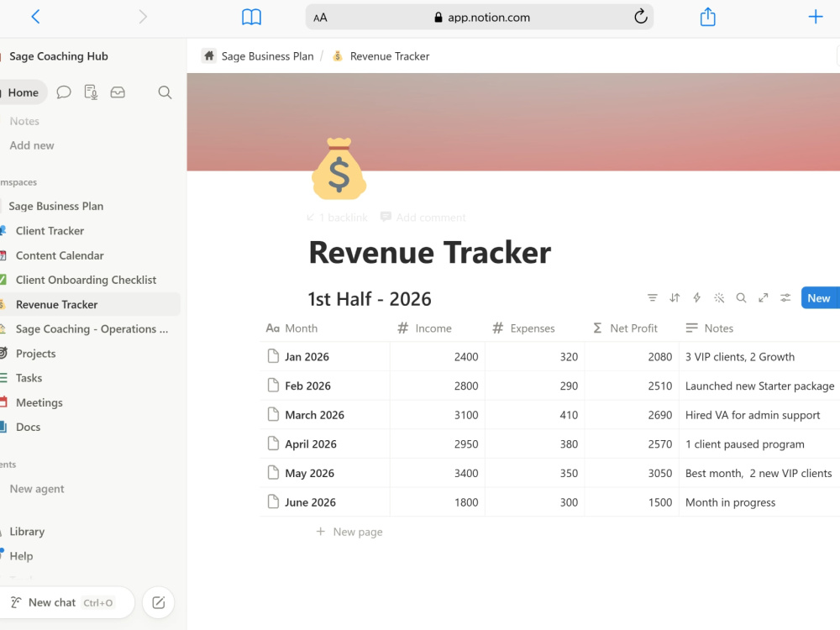Click the Hired VA for admin support note
Viewport: 840px width, 630px height.
pyautogui.click(x=753, y=415)
